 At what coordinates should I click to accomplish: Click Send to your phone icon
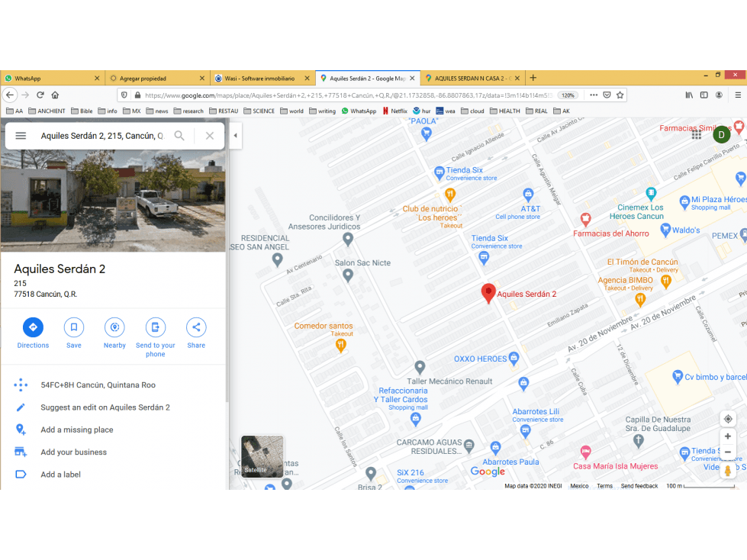pos(156,327)
